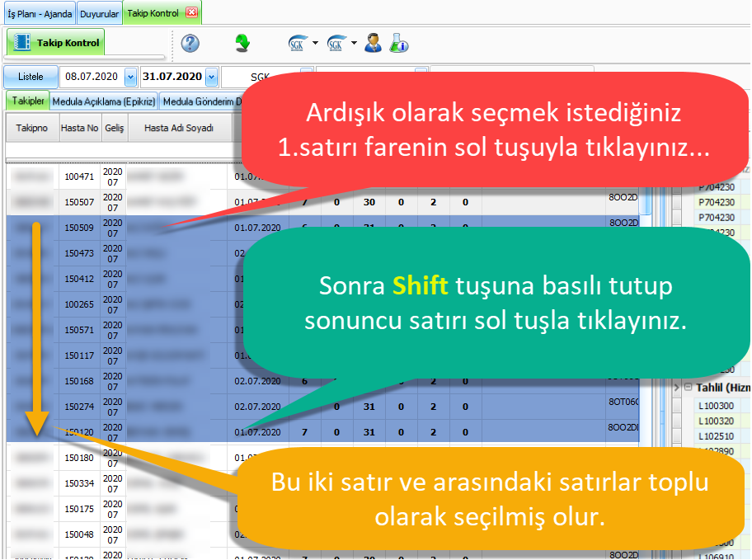Select the row with Hasta No 150334

pyautogui.click(x=322, y=483)
